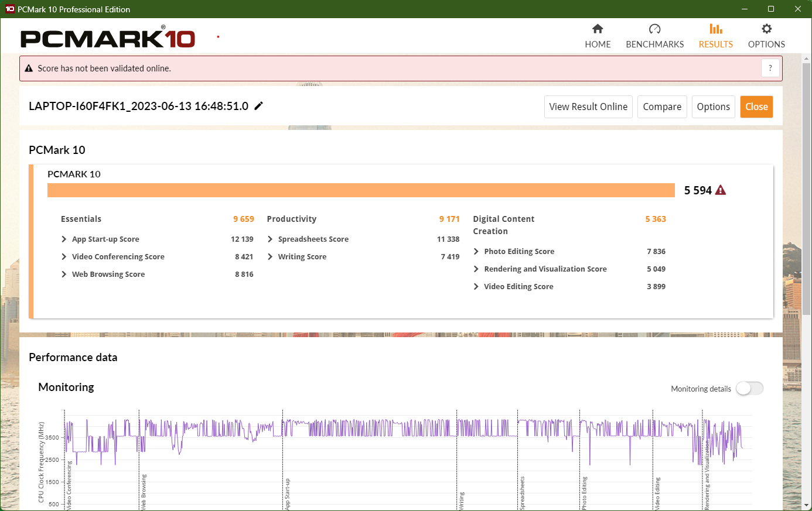Click the Video Editing marker on the chart
Image resolution: width=812 pixels, height=511 pixels.
(x=657, y=493)
